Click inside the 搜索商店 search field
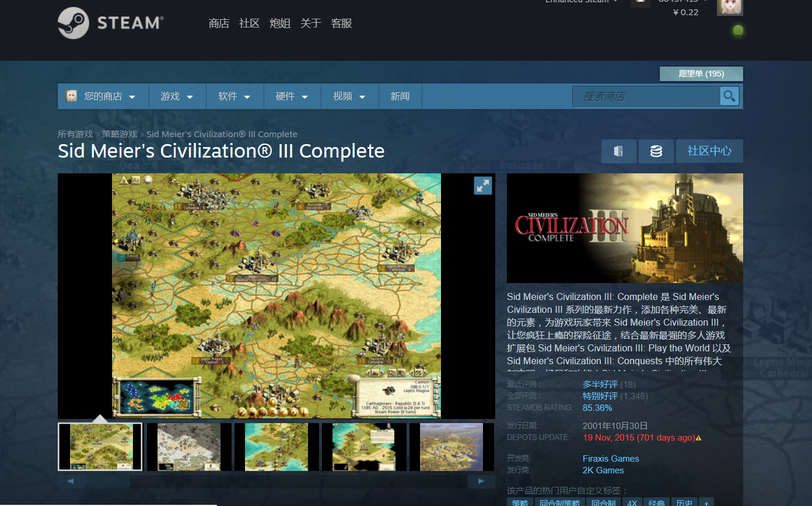Viewport: 812px width, 506px height. click(x=646, y=96)
